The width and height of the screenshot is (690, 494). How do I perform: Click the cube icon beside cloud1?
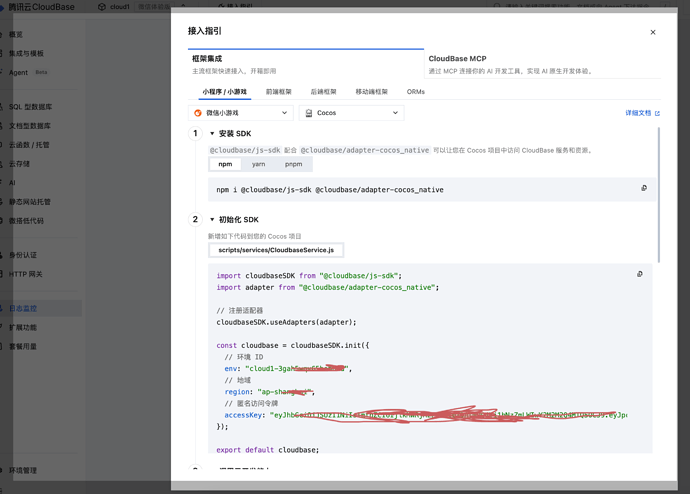pos(102,7)
